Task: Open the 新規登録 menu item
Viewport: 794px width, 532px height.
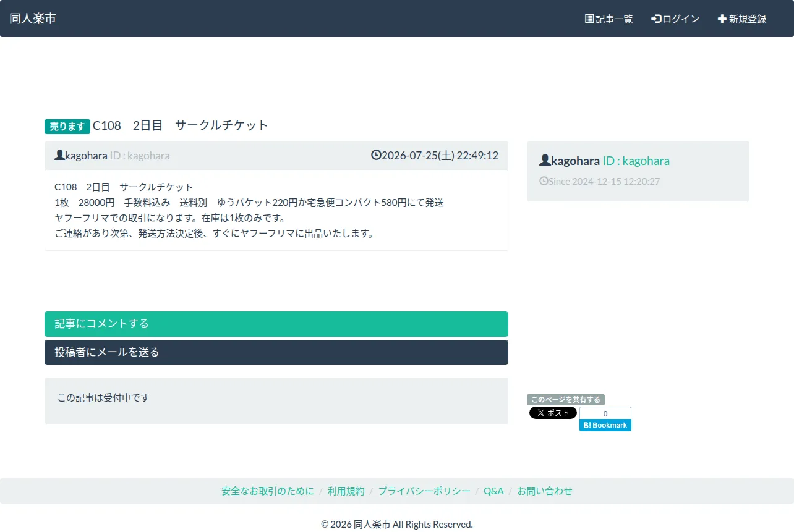Action: (x=742, y=19)
